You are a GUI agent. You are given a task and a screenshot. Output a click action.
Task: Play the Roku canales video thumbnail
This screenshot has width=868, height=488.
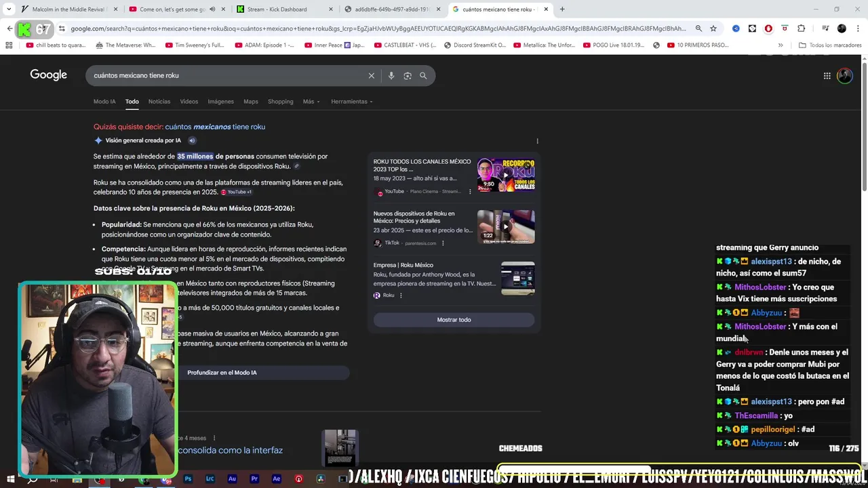click(506, 175)
